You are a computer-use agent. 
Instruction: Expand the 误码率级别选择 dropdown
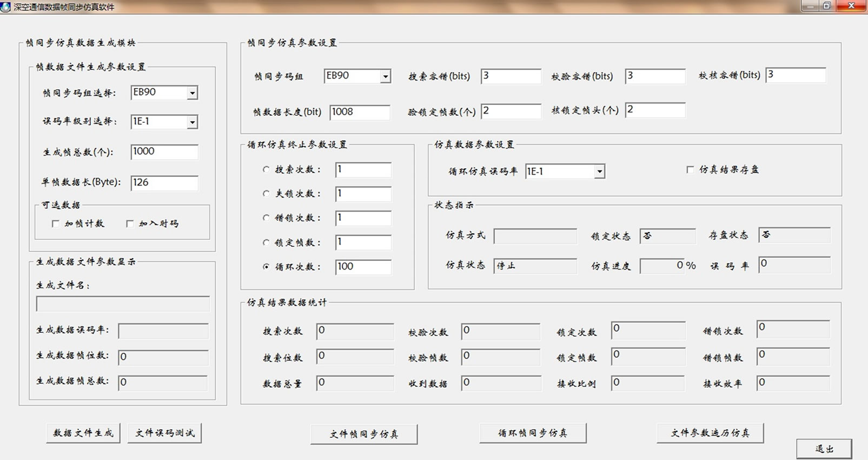point(192,122)
